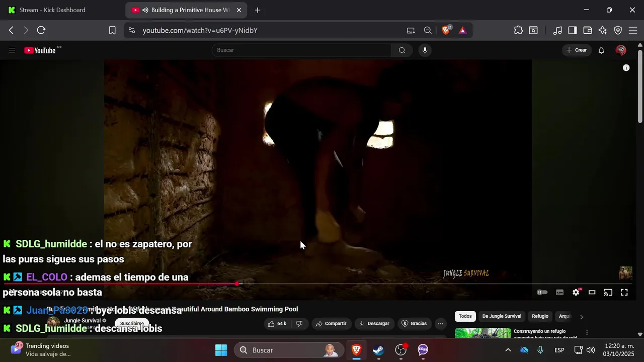Screen dimensions: 644x362
Task: Open Brave Rewards triangle icon
Action: click(462, 30)
